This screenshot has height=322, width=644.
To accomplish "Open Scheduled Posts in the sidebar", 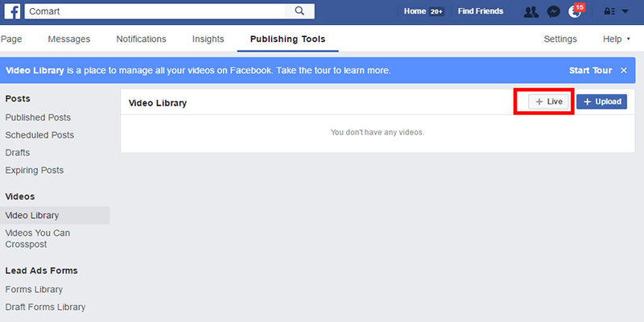I will pos(39,135).
